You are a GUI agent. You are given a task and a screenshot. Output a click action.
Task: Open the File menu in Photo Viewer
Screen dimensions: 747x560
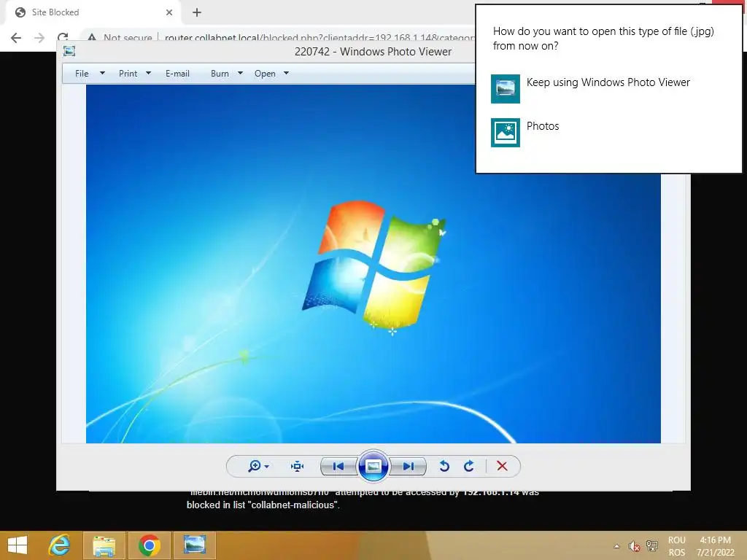coord(82,74)
